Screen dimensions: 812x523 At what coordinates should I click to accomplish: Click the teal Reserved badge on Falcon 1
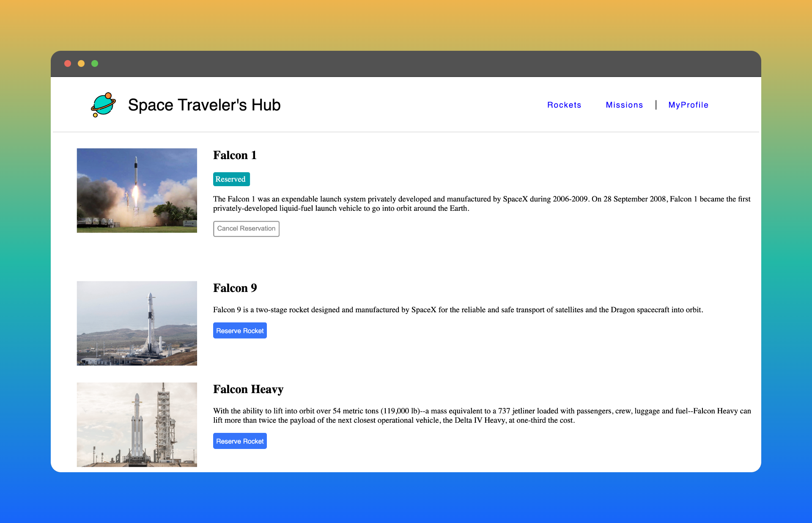(231, 179)
